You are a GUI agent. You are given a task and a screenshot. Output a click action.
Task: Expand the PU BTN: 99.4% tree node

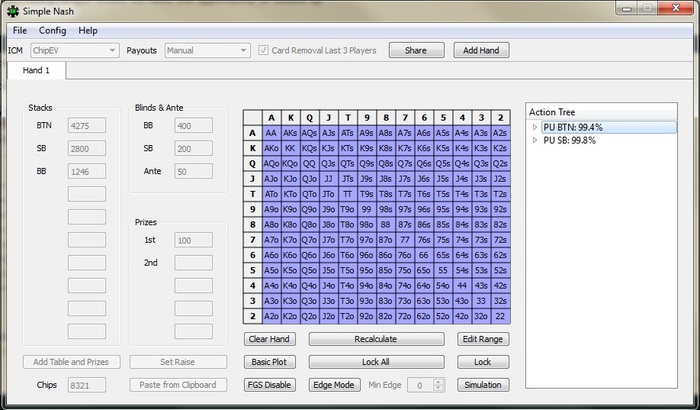[535, 127]
